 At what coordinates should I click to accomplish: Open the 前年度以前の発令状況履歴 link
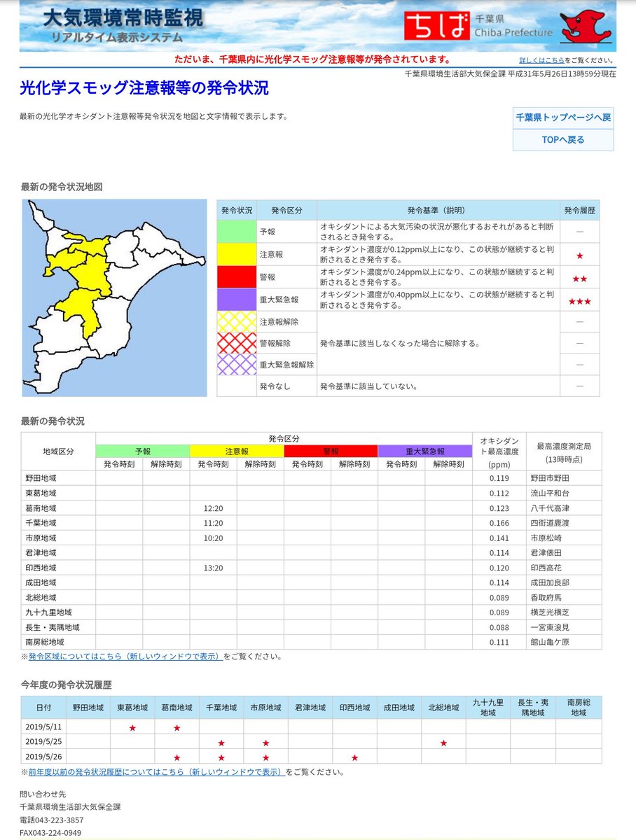click(156, 772)
